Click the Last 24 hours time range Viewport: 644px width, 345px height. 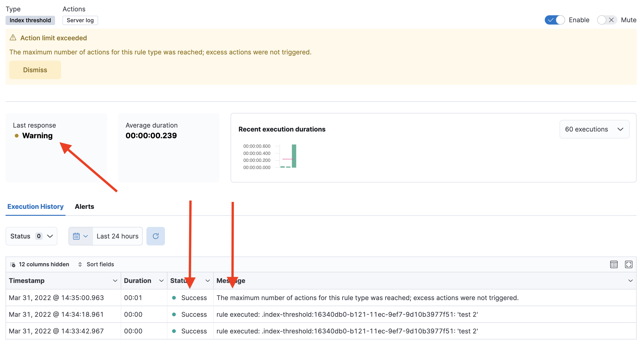[x=117, y=236]
